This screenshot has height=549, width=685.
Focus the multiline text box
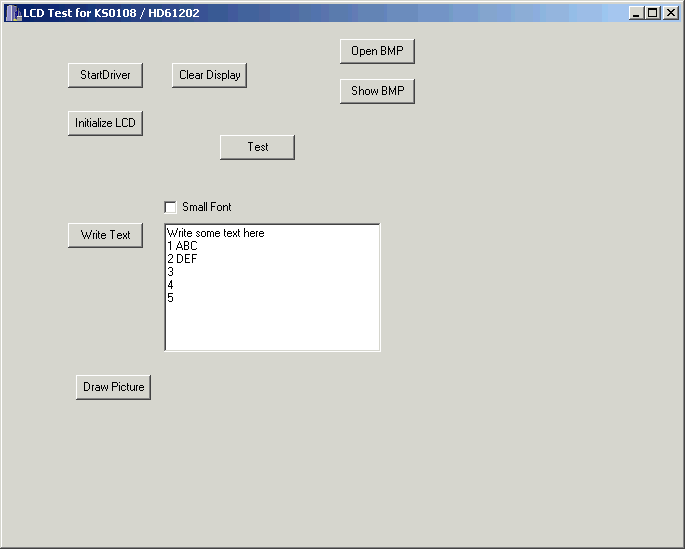click(x=272, y=287)
